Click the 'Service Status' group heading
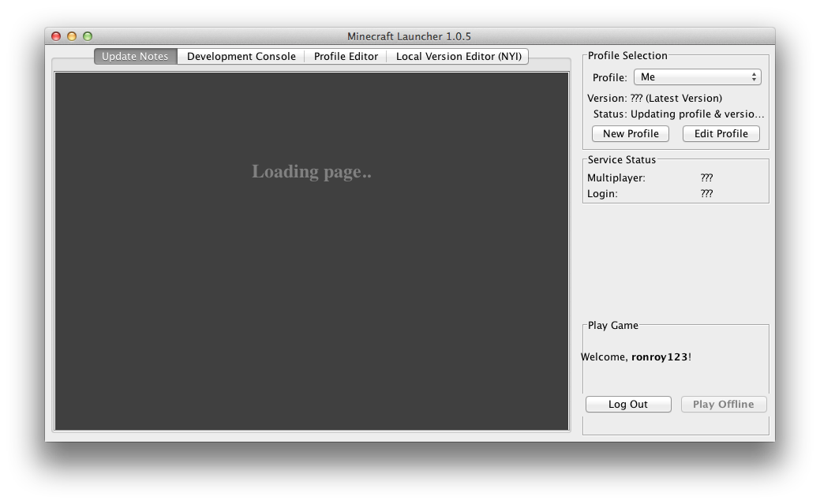Viewport: 820px width, 504px height. pyautogui.click(x=621, y=160)
